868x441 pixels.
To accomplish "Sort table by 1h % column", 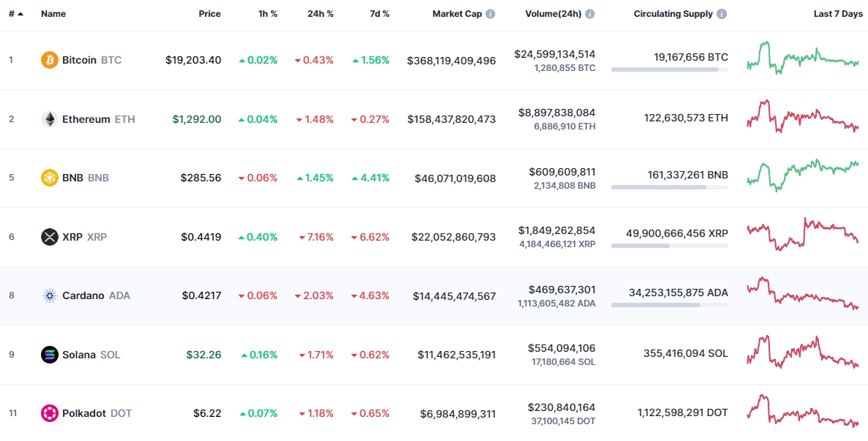I will click(x=267, y=14).
